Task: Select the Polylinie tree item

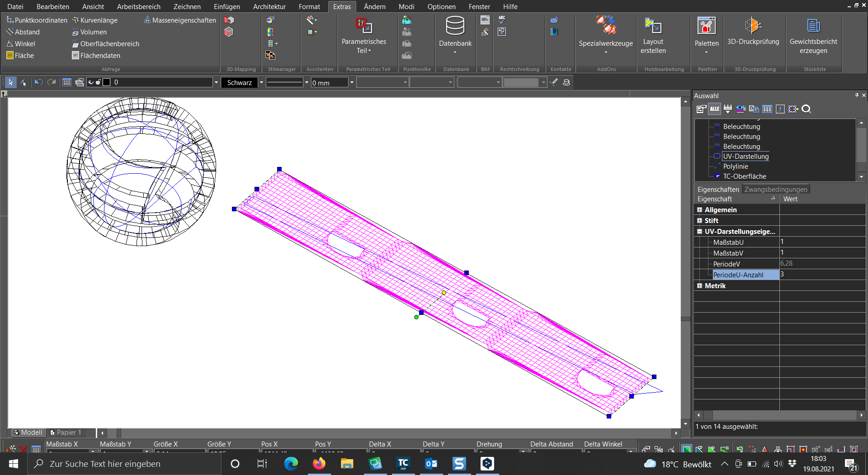Action: (736, 166)
